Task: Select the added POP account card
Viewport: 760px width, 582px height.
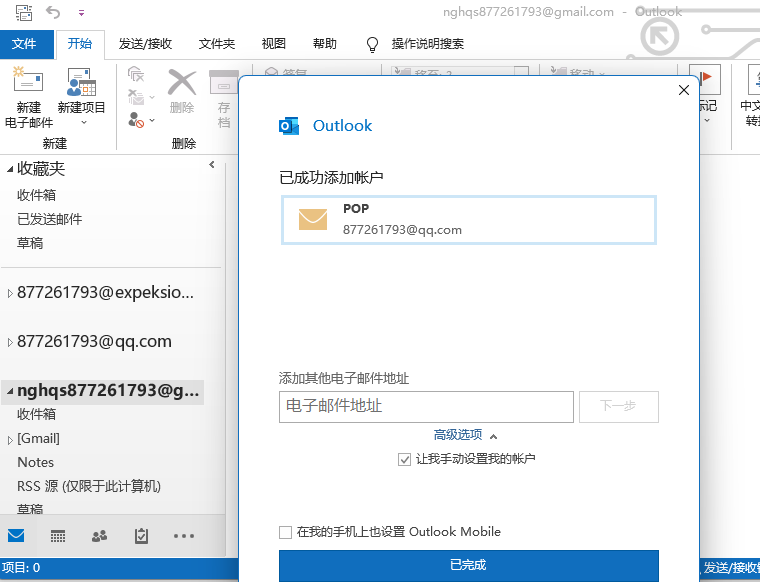Action: point(469,220)
